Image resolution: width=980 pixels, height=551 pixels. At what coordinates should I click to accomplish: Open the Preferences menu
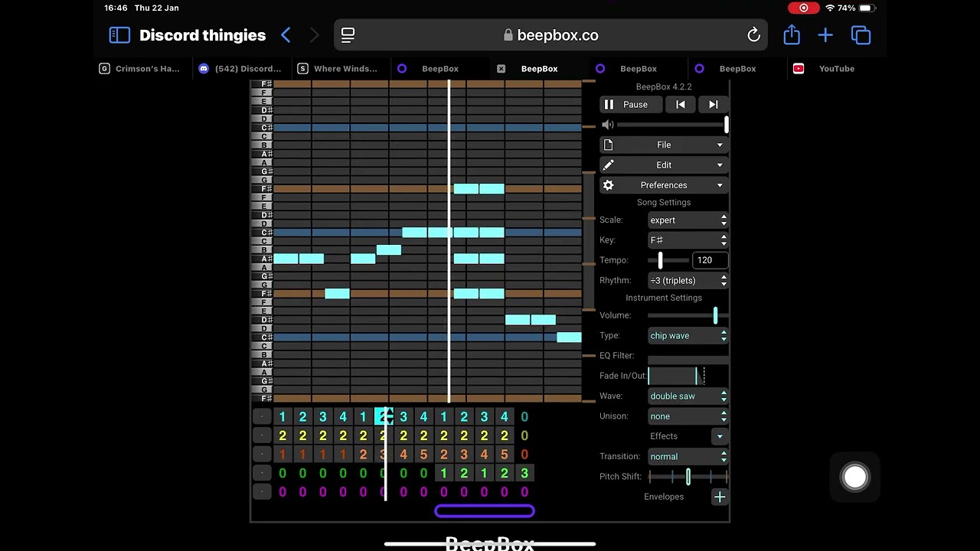click(x=664, y=185)
